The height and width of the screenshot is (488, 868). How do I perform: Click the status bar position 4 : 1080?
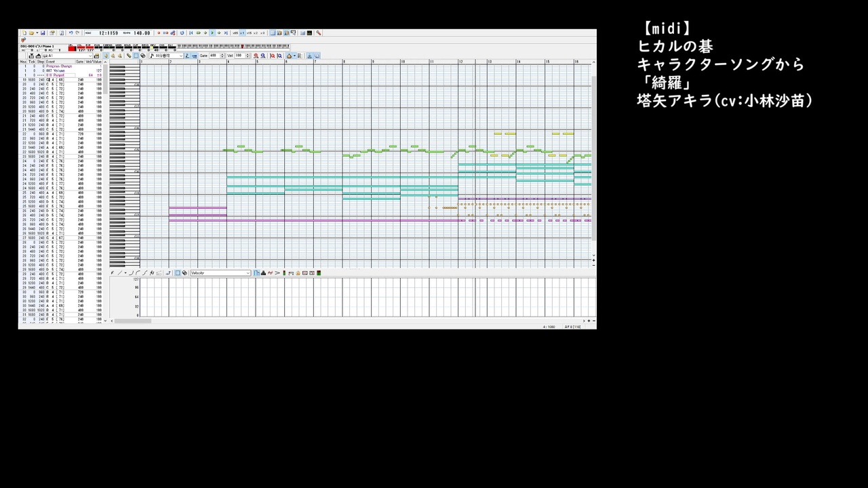(x=549, y=327)
